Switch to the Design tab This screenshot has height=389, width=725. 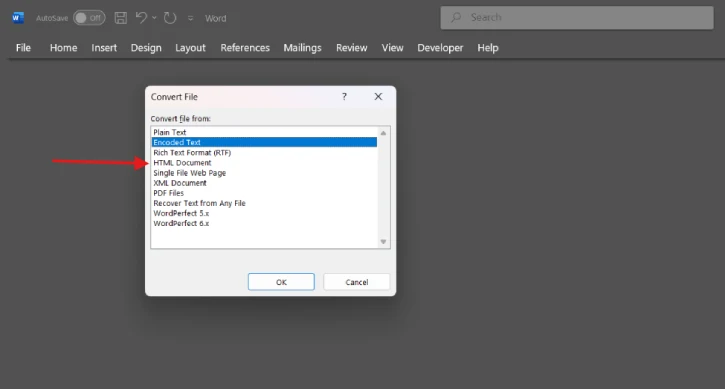point(146,48)
